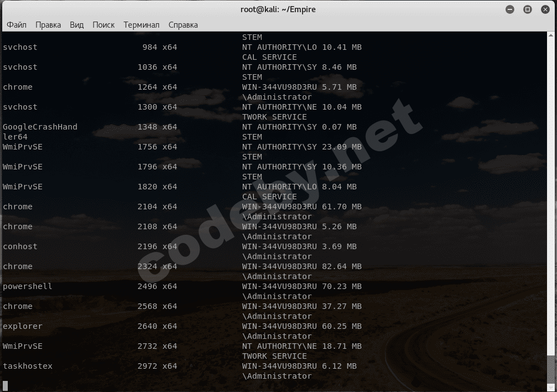
Task: Click the svchost row with PID 1036
Action: [x=180, y=67]
